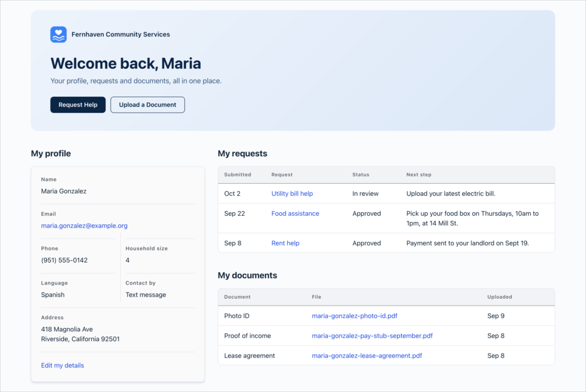Click the Photo ID document name
The width and height of the screenshot is (586, 392).
[236, 316]
